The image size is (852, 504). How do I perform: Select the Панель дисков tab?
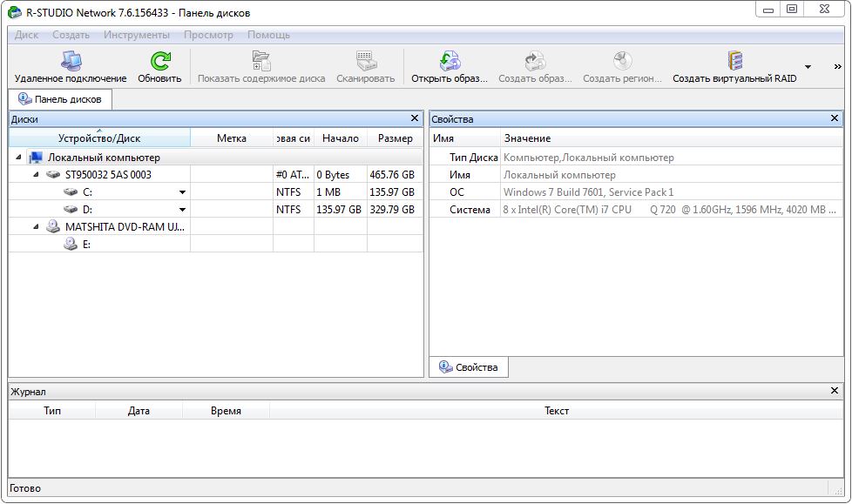pyautogui.click(x=60, y=99)
